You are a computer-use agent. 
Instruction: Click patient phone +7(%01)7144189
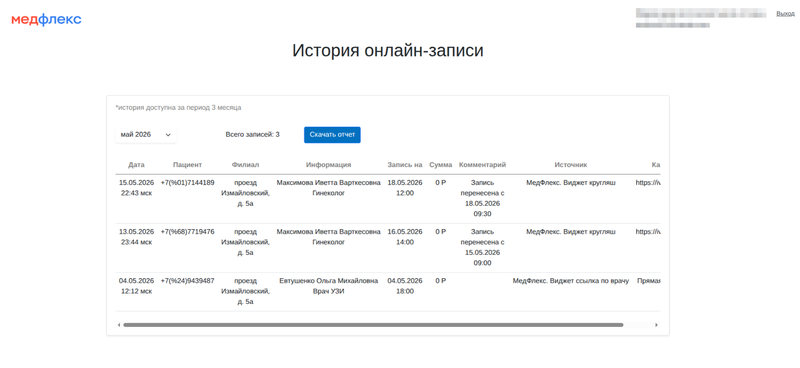pyautogui.click(x=187, y=183)
